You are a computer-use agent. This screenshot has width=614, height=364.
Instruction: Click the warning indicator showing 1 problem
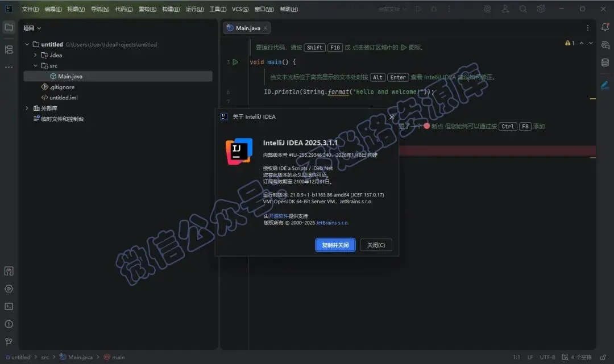point(570,43)
